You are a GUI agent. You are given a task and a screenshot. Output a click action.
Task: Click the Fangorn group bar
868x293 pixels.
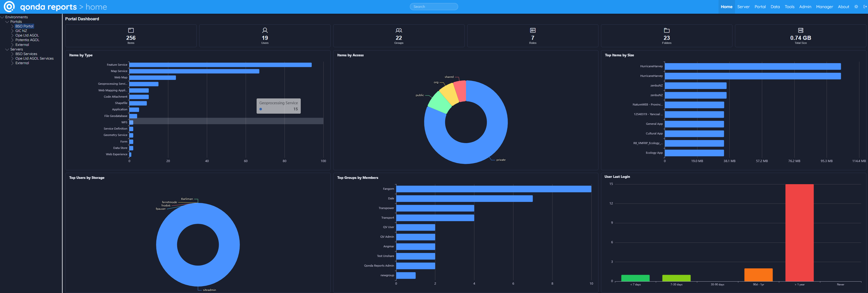coord(494,189)
